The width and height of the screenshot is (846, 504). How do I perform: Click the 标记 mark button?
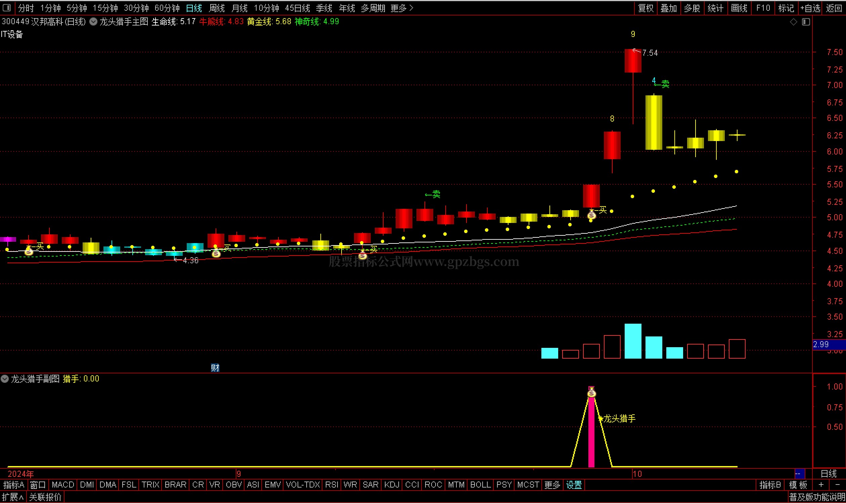tap(786, 8)
